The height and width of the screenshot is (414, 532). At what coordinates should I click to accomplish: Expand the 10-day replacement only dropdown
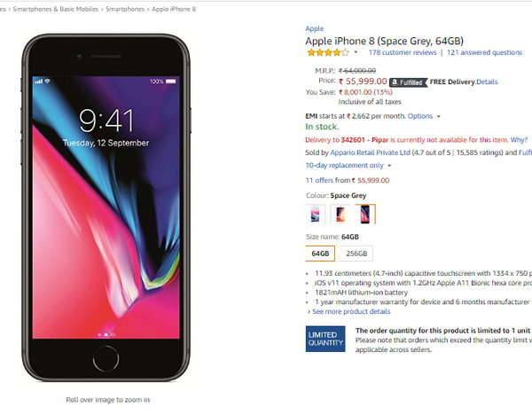(x=348, y=165)
